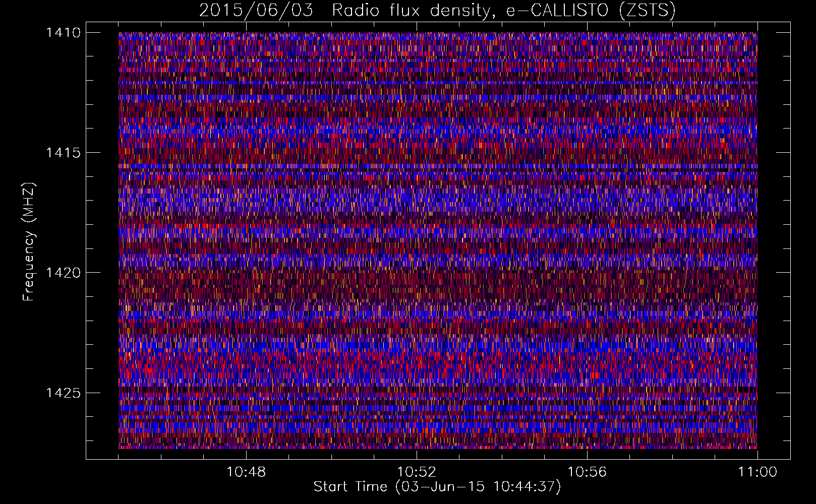Viewport: 816px width, 504px height.
Task: Click the '10:52' time axis label
Action: pyautogui.click(x=417, y=472)
